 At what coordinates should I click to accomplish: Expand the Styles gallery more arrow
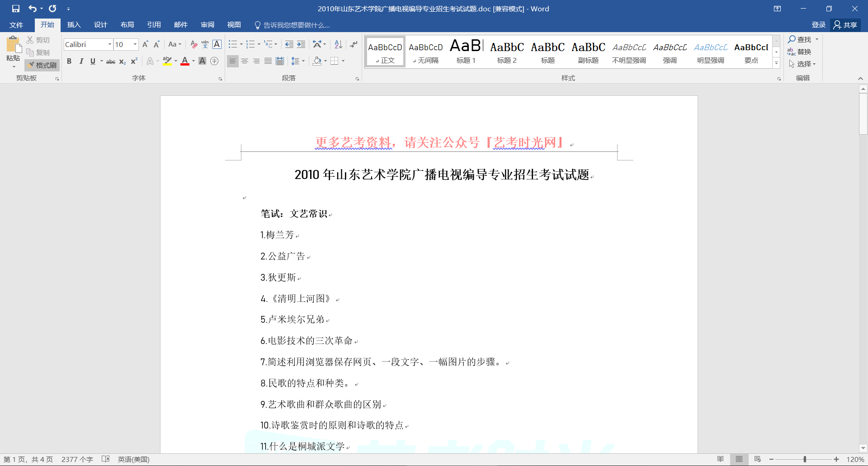click(776, 64)
